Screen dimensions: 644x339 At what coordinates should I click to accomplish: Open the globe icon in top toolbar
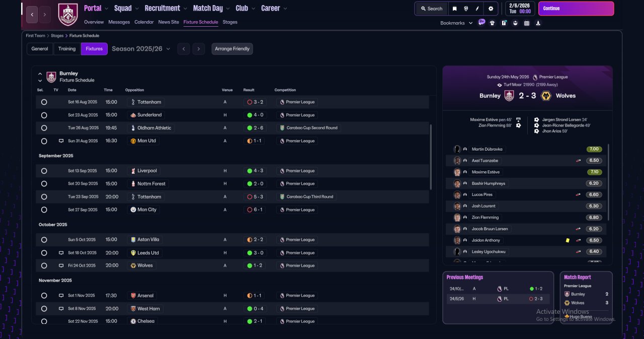point(466,9)
